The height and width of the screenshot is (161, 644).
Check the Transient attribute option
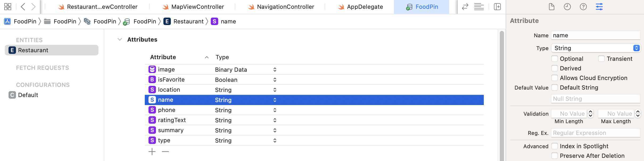pyautogui.click(x=602, y=59)
